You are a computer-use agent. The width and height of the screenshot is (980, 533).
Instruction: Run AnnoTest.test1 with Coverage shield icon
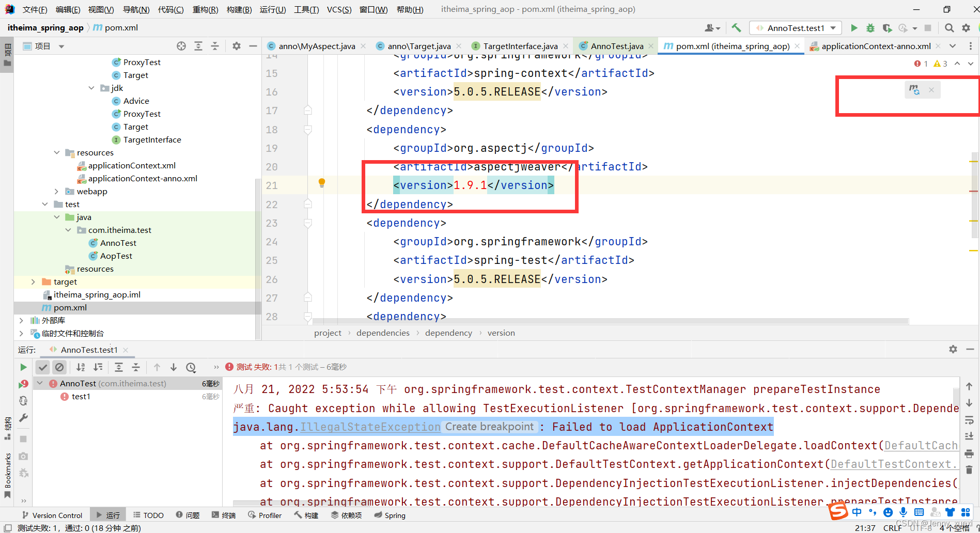888,27
